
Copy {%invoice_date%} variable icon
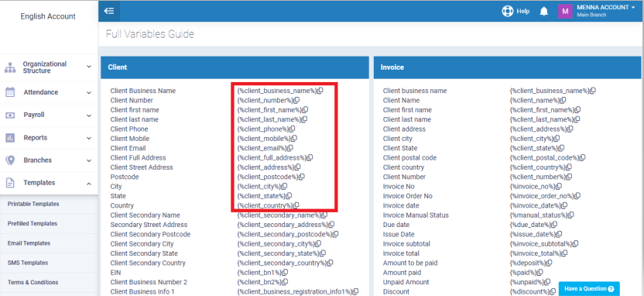click(564, 205)
